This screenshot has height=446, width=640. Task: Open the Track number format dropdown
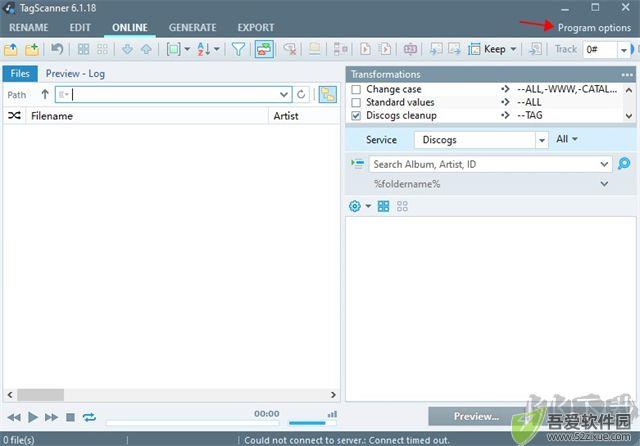coord(624,50)
